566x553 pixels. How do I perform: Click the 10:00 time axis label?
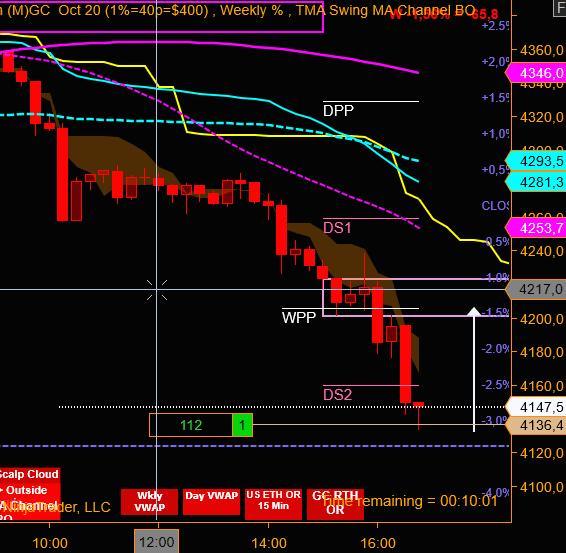click(x=50, y=543)
